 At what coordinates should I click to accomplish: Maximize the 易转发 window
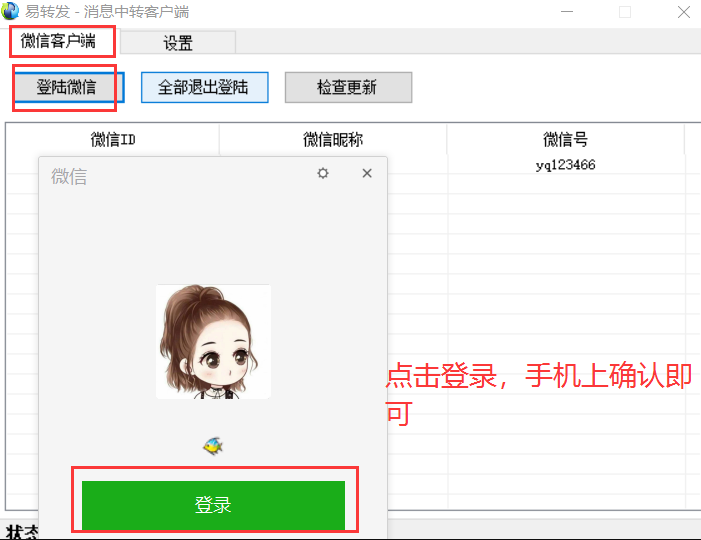[x=625, y=12]
